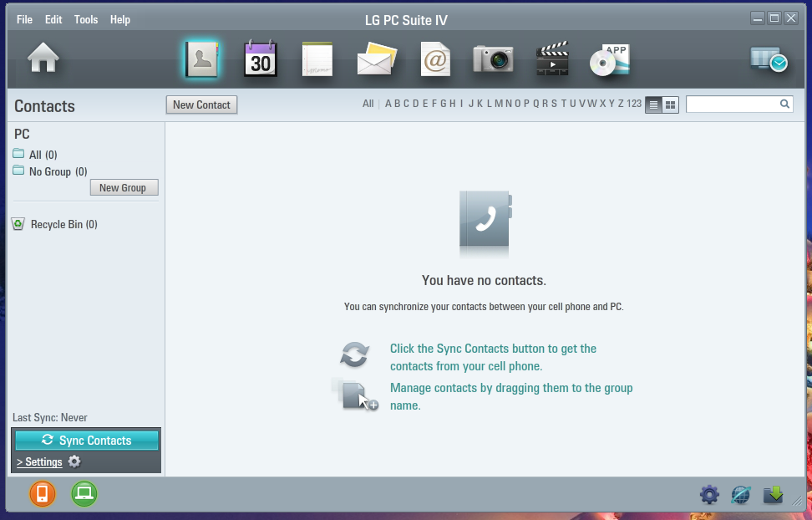The image size is (812, 520).
Task: Open the sync Settings link
Action: (39, 462)
